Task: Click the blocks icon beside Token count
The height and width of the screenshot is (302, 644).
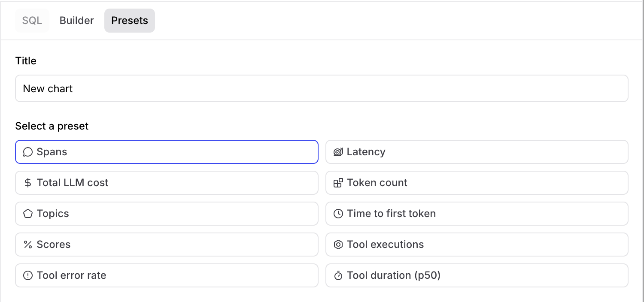Action: [x=338, y=183]
